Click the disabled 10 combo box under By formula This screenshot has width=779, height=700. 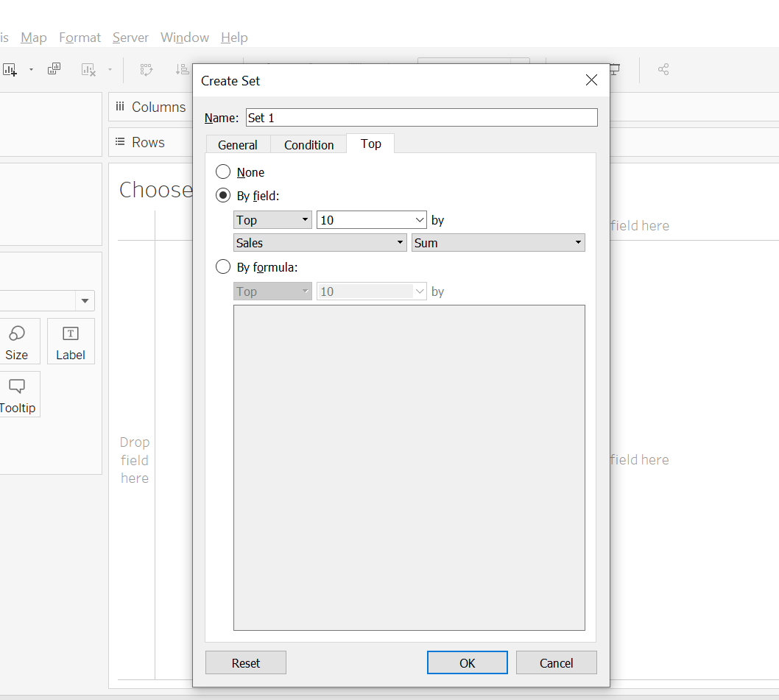point(372,291)
